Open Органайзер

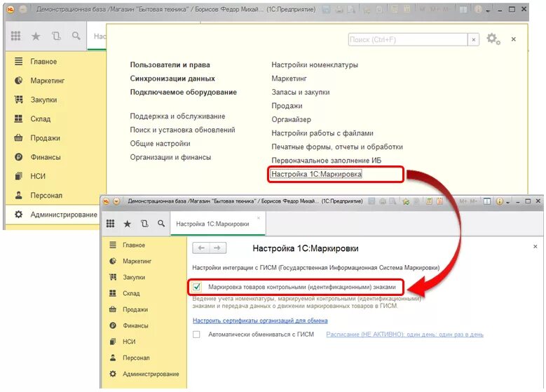291,119
